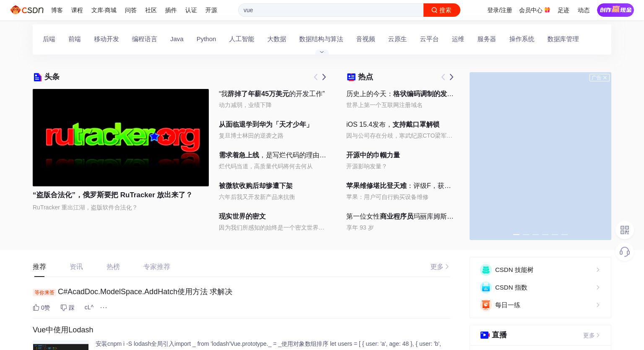The image size is (644, 350).
Task: Expand the category navigation chevron
Action: tap(322, 52)
